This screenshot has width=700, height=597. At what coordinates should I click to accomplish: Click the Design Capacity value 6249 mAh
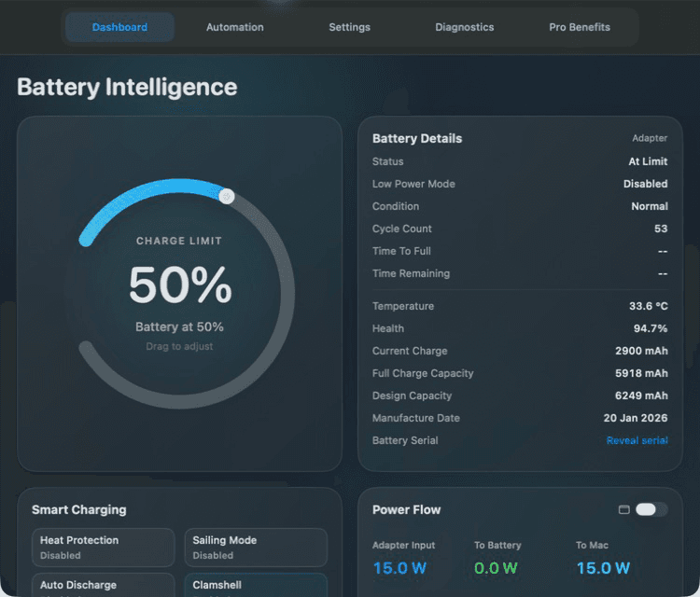(x=641, y=396)
